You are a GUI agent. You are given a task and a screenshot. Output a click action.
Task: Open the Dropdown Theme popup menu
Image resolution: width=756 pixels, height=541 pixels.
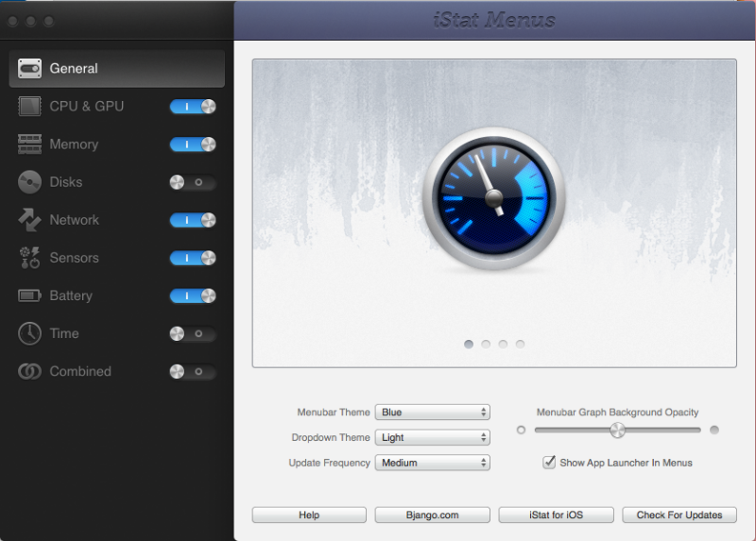click(433, 437)
